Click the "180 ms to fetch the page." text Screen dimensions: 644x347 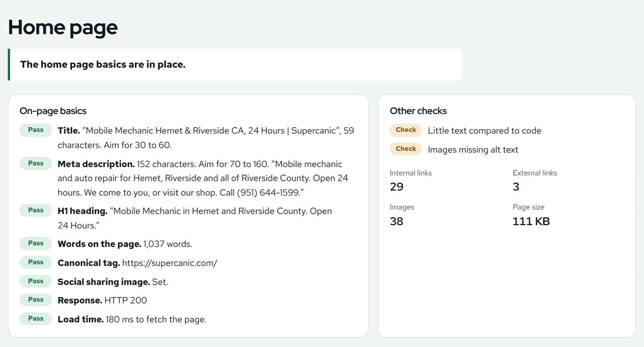pos(156,319)
